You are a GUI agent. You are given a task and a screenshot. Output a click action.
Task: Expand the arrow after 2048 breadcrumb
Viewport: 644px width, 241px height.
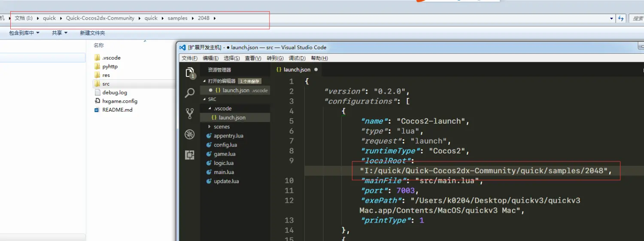(215, 18)
